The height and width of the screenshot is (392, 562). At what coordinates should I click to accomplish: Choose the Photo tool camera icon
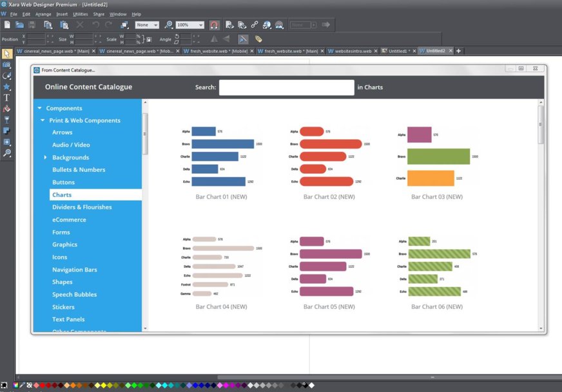point(7,64)
